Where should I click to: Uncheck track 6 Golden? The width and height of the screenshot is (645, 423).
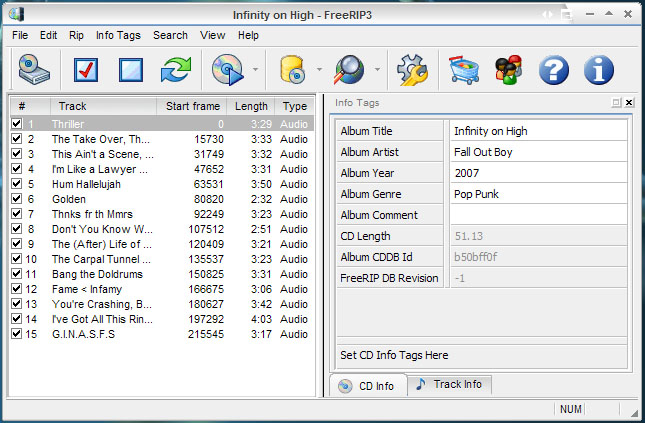(x=16, y=198)
